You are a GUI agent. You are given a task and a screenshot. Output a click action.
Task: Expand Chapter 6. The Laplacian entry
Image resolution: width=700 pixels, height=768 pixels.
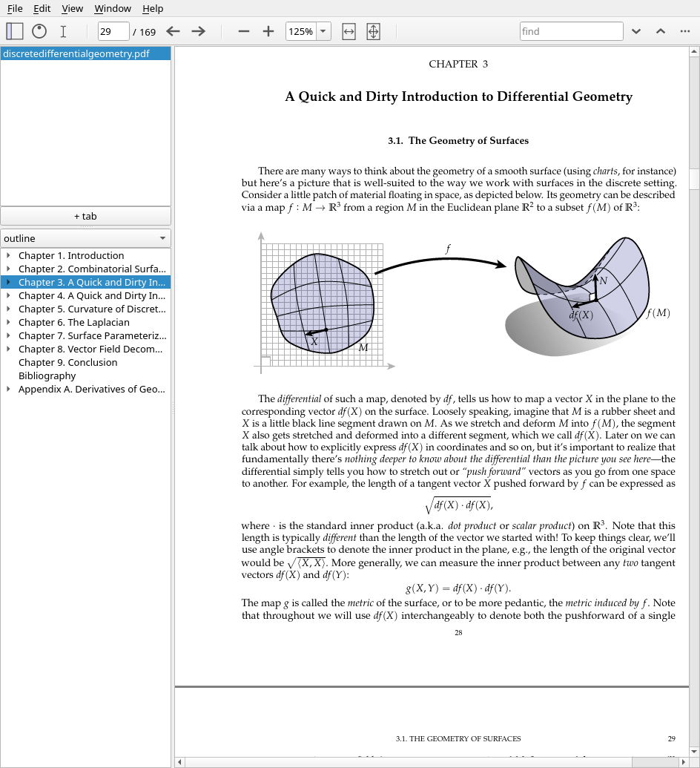[x=8, y=322]
